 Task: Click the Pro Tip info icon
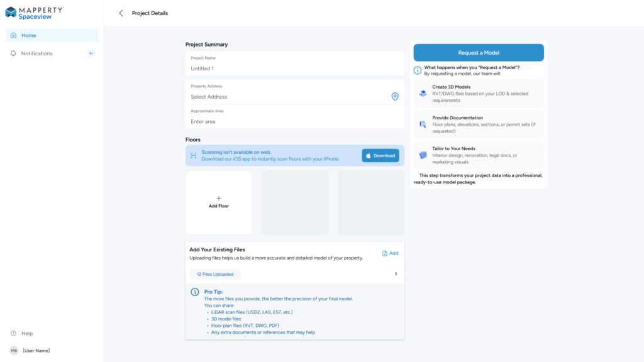point(195,292)
